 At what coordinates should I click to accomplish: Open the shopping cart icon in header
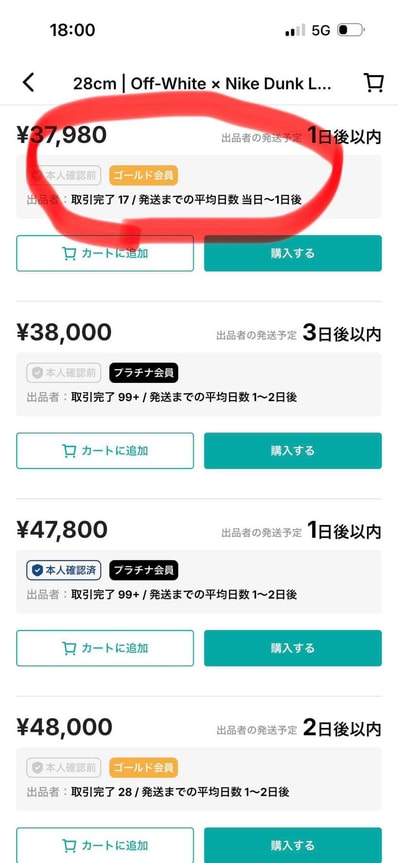[374, 83]
